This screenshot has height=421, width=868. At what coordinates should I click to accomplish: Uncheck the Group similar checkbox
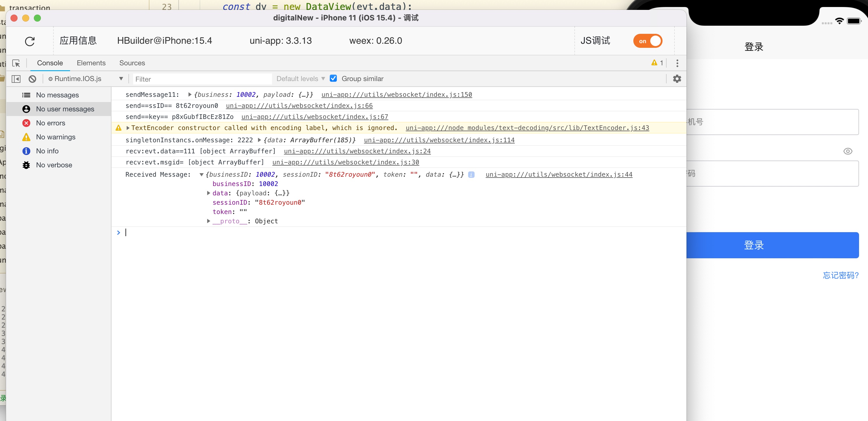[x=333, y=78]
